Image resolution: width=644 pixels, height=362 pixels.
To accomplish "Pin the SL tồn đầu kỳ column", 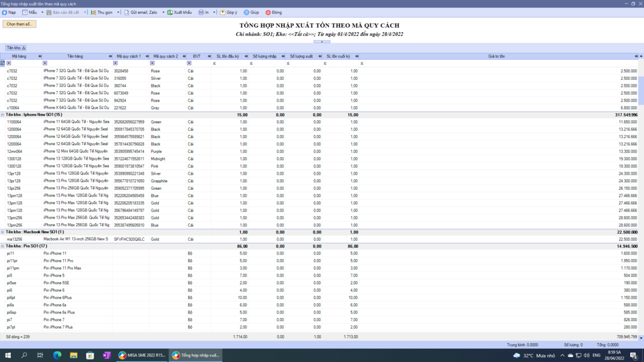I will pyautogui.click(x=246, y=56).
